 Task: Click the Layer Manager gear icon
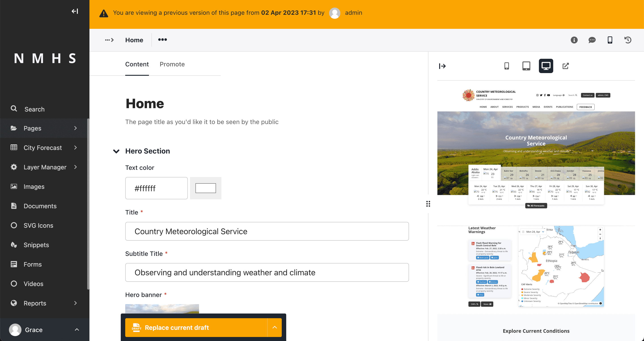(x=14, y=167)
